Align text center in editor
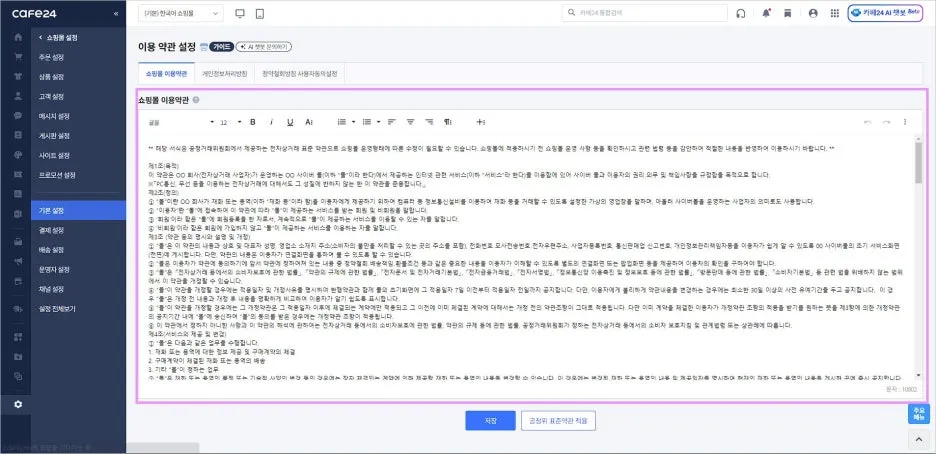This screenshot has width=936, height=454. tap(410, 122)
